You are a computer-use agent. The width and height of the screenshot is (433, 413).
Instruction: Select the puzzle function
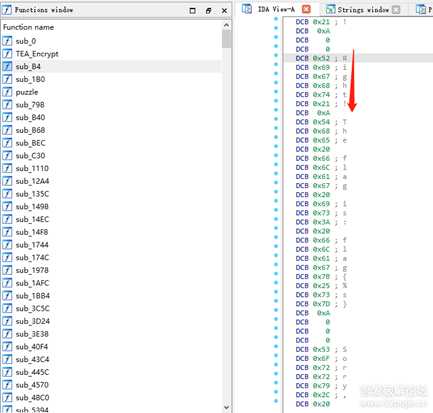[x=27, y=92]
